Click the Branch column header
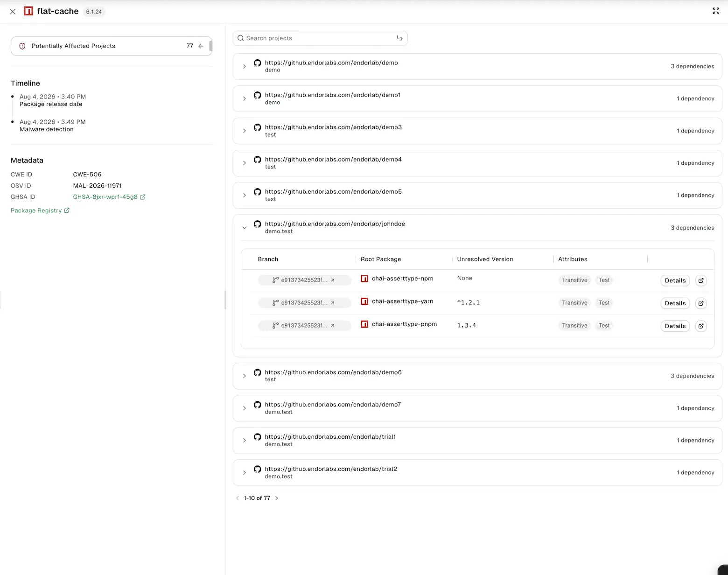The image size is (728, 575). (268, 259)
